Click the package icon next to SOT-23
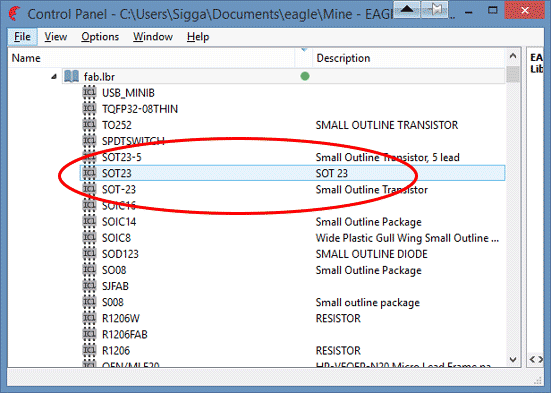Screen dimensions: 551x393 point(89,189)
